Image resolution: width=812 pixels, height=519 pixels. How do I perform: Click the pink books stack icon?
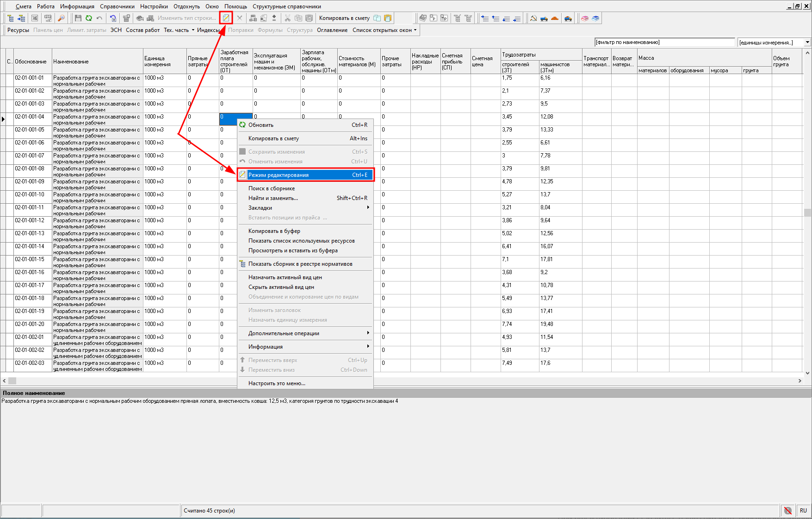tap(585, 18)
